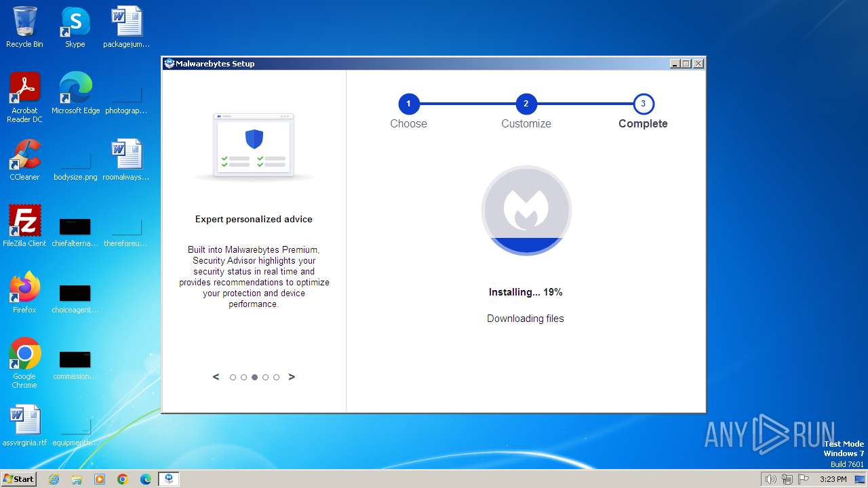Open the Start menu
The height and width of the screenshot is (488, 868).
click(19, 479)
